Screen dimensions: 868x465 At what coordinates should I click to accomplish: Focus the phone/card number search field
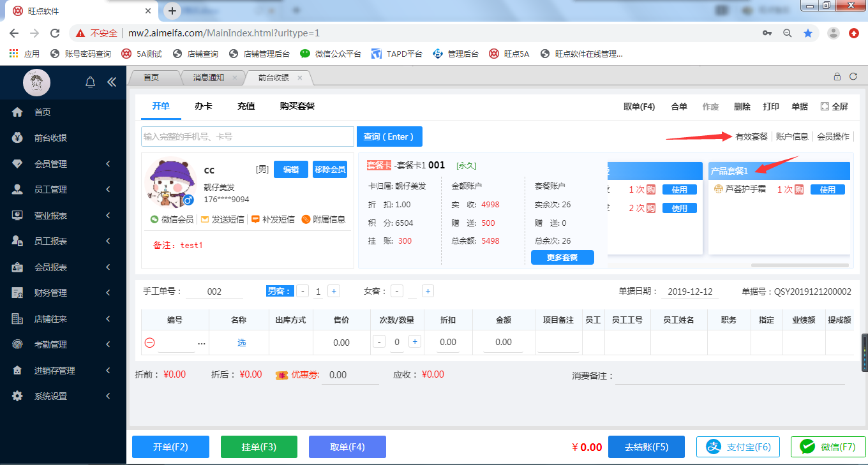[248, 137]
